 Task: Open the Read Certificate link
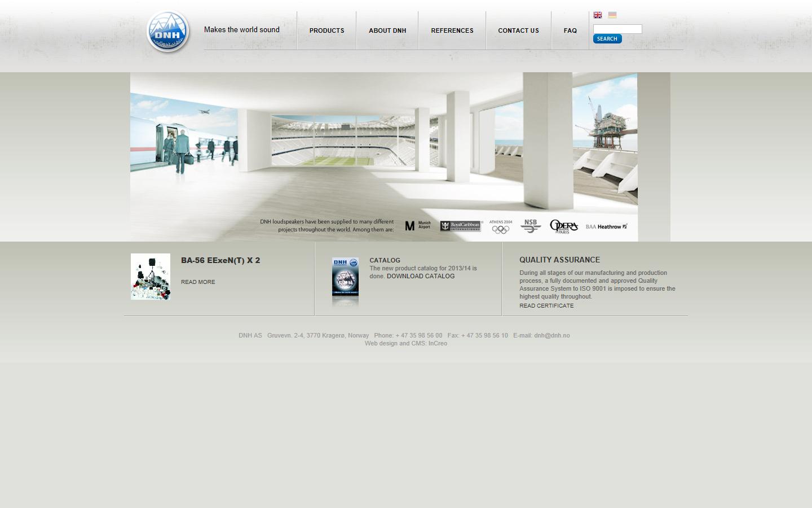pos(546,305)
